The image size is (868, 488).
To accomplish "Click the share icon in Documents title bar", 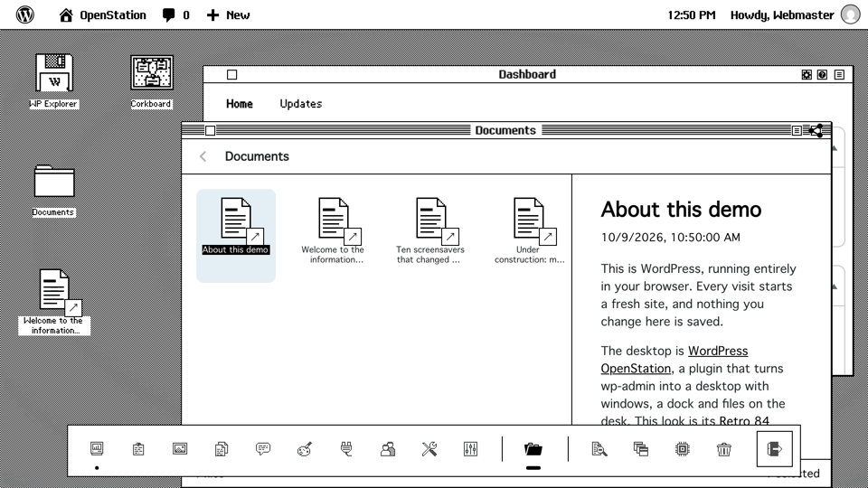I will [816, 130].
